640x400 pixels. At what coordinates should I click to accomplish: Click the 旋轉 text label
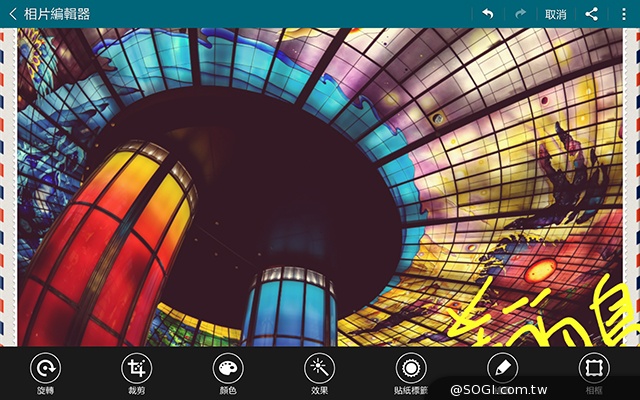(x=44, y=390)
